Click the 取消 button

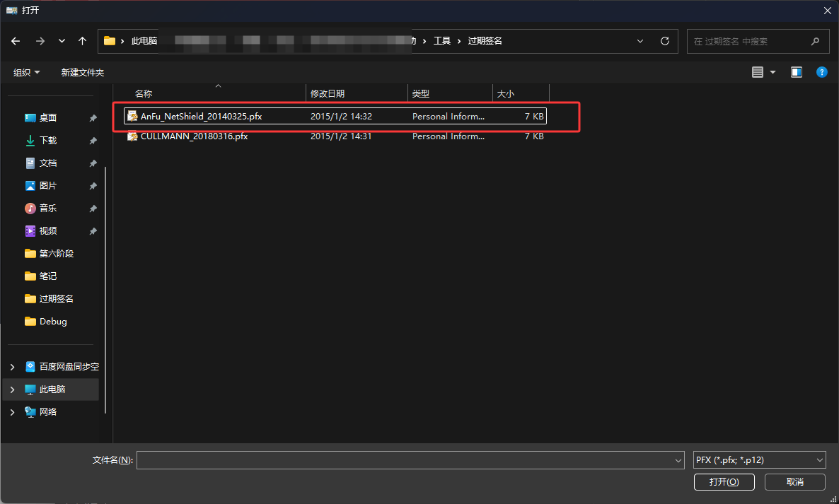click(794, 482)
